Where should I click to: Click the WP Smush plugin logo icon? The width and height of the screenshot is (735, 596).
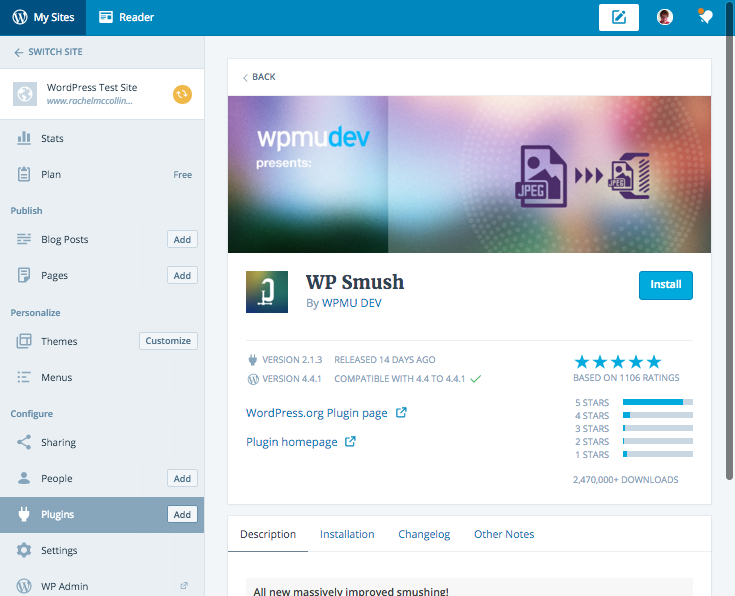click(x=267, y=292)
